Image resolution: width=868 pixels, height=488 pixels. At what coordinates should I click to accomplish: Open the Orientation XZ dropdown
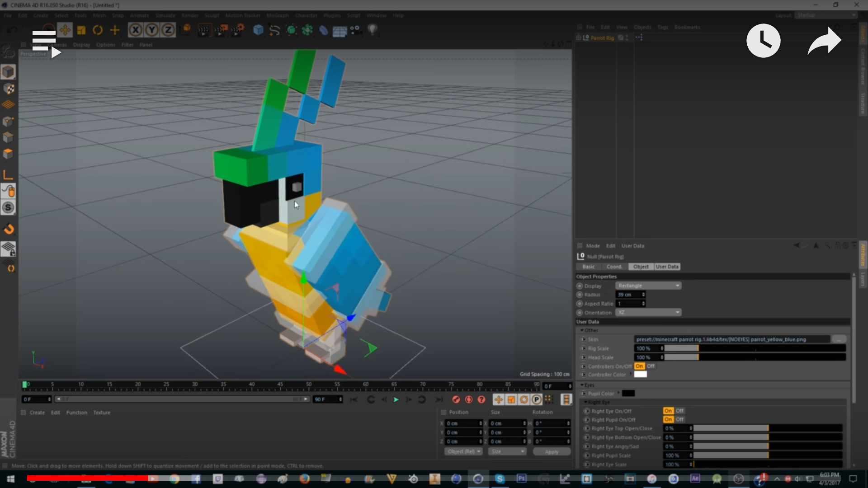648,312
